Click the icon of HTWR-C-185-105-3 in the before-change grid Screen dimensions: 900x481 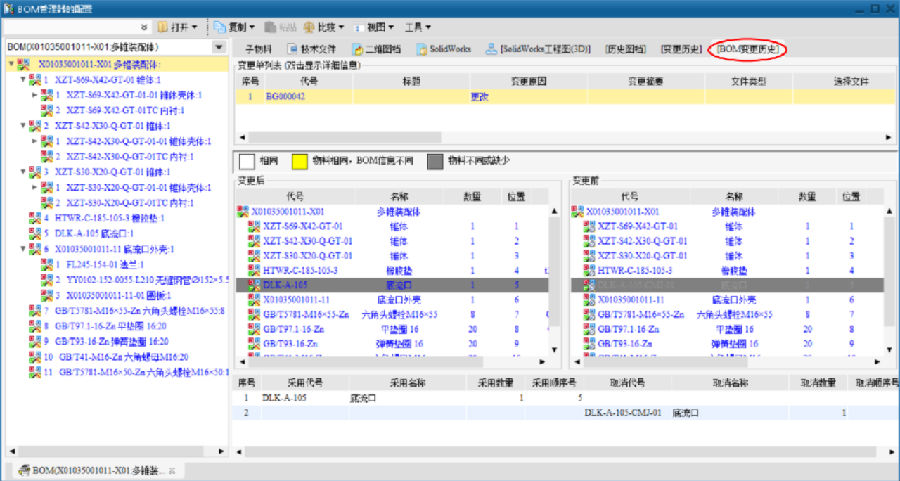click(589, 270)
